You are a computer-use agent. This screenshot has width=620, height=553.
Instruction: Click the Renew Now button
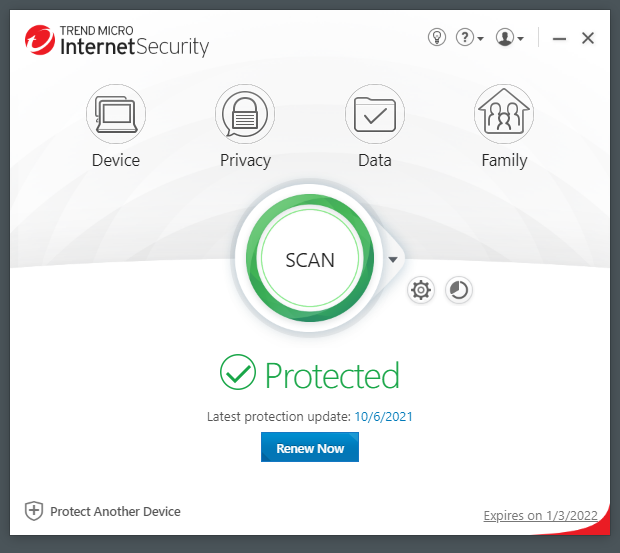pyautogui.click(x=310, y=448)
